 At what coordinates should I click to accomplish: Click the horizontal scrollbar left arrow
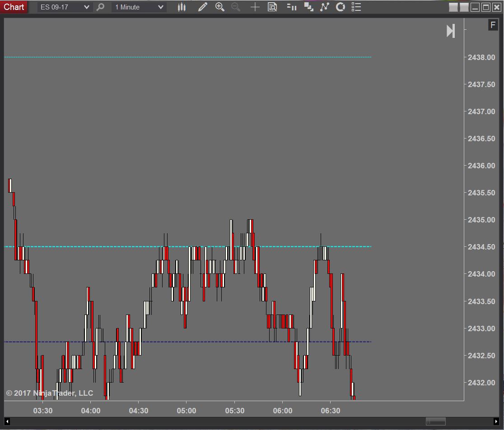[7, 421]
